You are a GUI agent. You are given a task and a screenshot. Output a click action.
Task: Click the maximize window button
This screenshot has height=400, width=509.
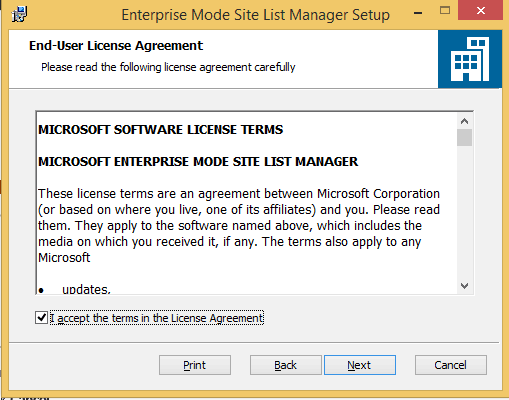coord(445,11)
